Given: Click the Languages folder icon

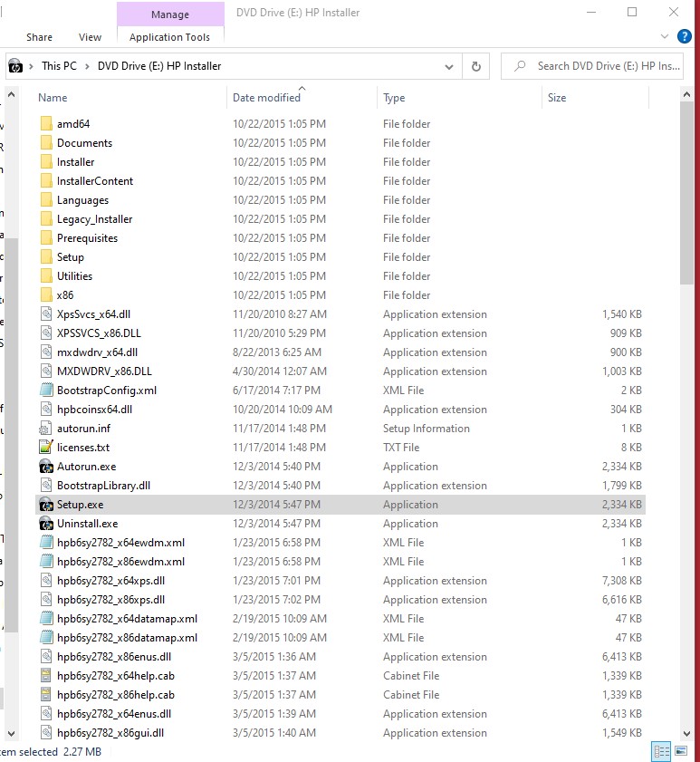Looking at the screenshot, I should pos(46,199).
